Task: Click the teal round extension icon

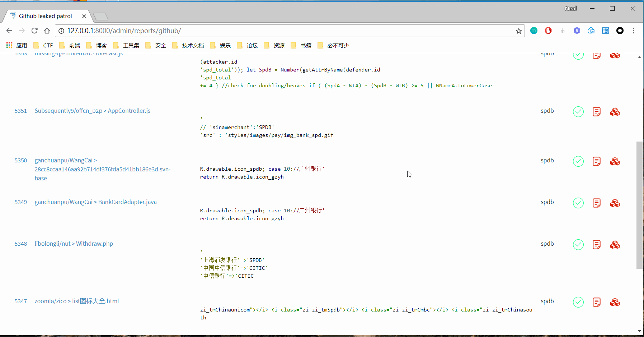Action: [534, 31]
